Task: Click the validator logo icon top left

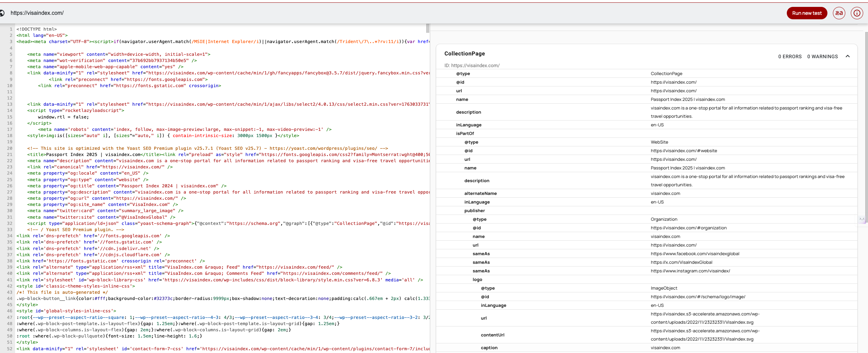Action: pyautogui.click(x=2, y=13)
